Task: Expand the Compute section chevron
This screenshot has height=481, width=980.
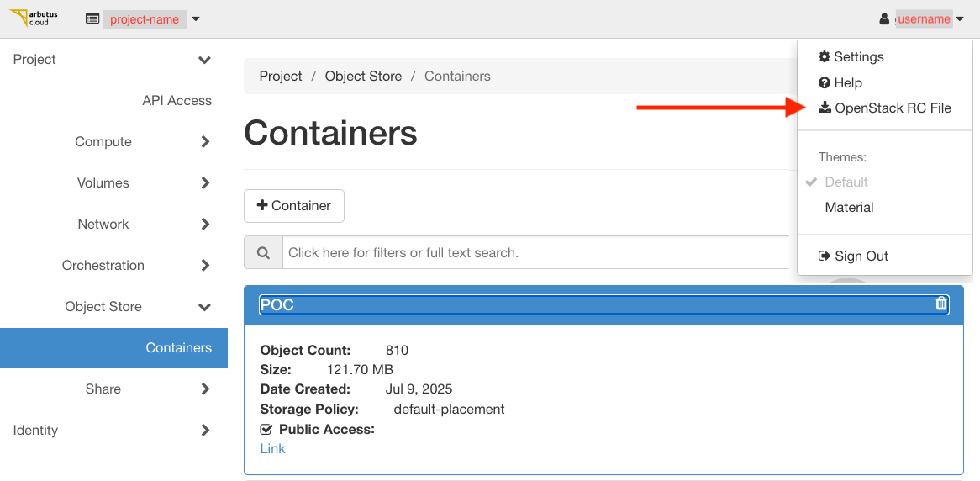Action: [x=205, y=142]
